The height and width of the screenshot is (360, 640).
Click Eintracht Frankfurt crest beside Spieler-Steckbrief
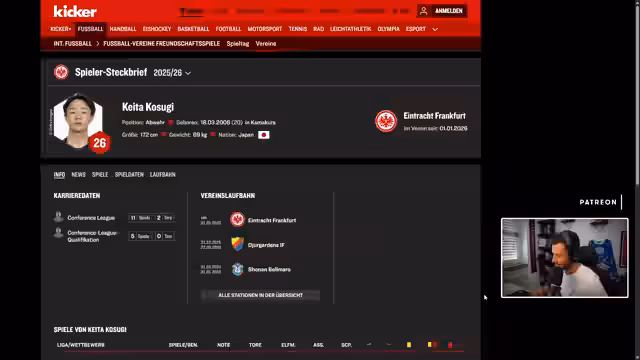point(61,72)
